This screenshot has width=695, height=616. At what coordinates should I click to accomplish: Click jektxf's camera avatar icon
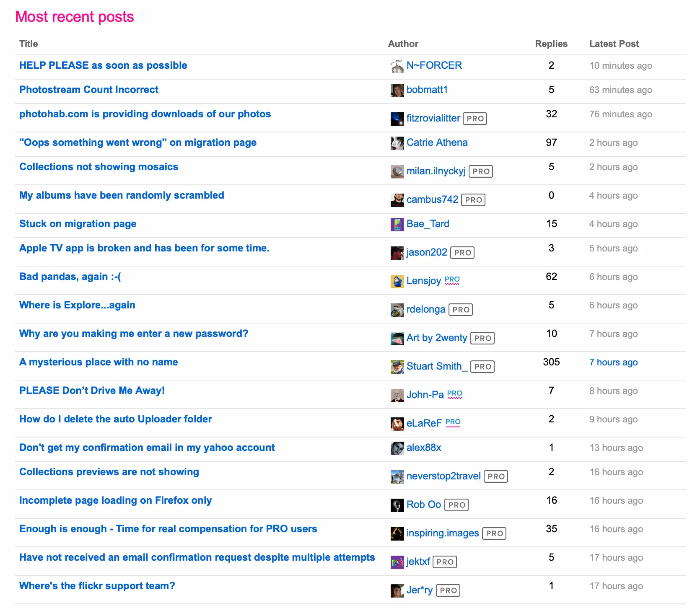click(x=397, y=562)
